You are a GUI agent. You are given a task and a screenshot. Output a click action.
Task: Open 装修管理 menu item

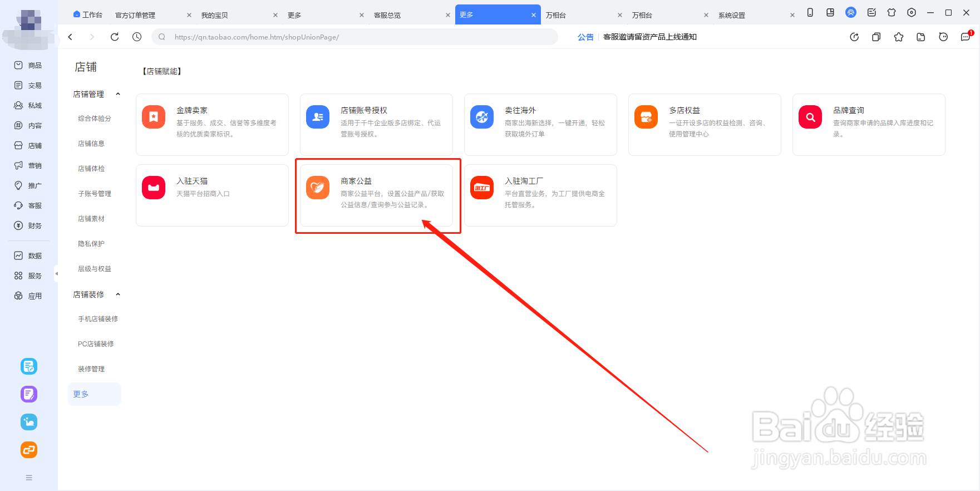[91, 369]
